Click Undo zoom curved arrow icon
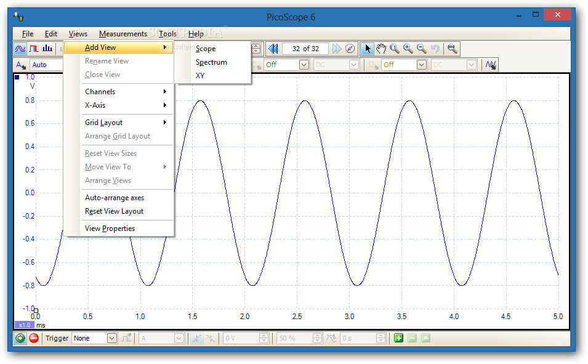The width and height of the screenshot is (588, 364). (435, 49)
